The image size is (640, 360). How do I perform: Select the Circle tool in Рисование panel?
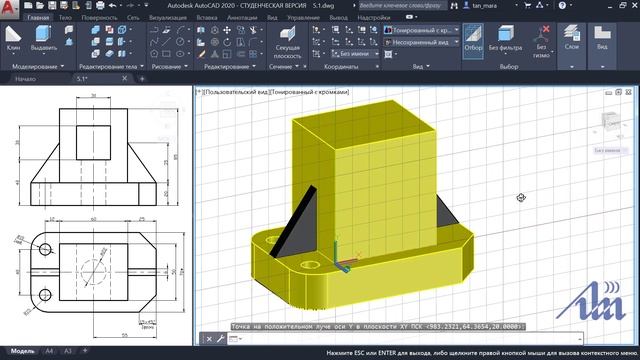tap(180, 42)
